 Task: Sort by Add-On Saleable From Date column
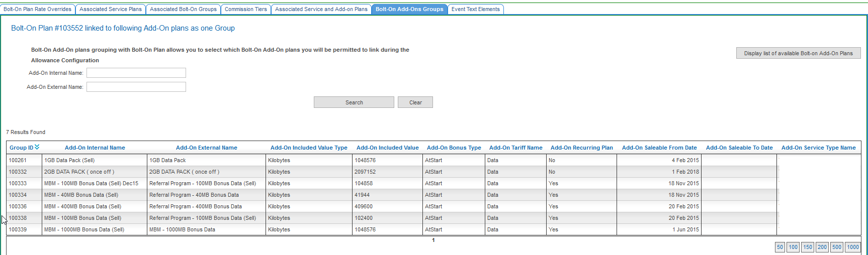pyautogui.click(x=659, y=148)
